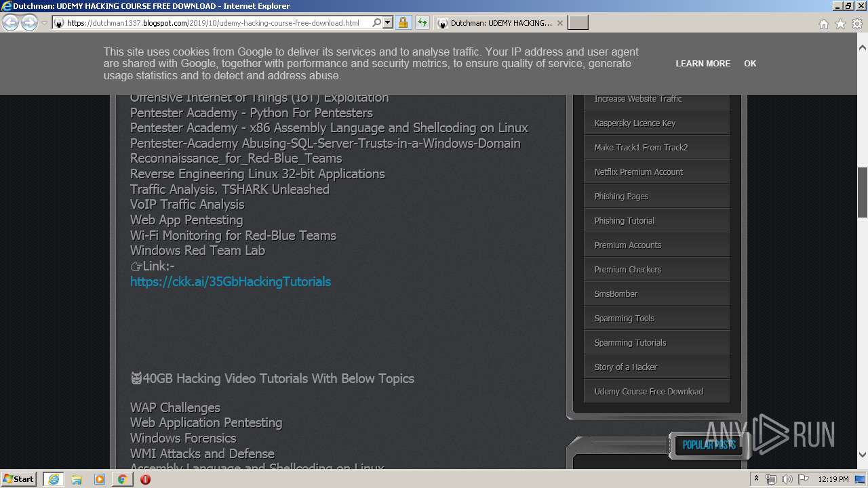Screen dimensions: 868x488
Task: Click the page scrollbar down arrow
Action: pos(863,455)
